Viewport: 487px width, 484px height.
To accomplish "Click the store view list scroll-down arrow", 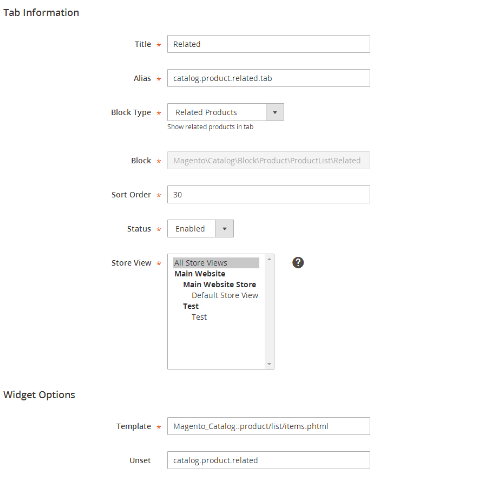I will [269, 364].
